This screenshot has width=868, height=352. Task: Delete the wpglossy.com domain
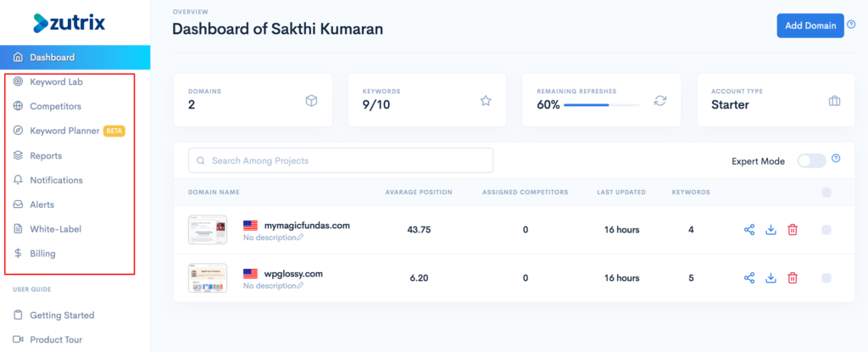click(x=793, y=277)
